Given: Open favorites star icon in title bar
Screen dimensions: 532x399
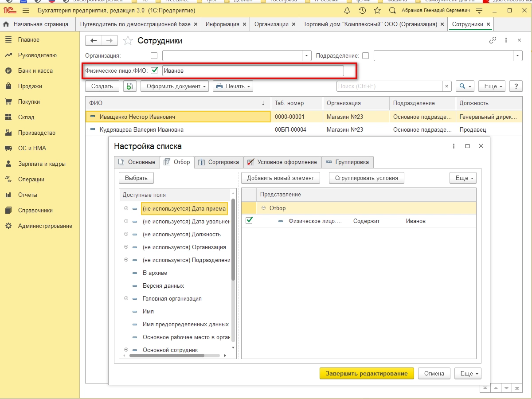Looking at the screenshot, I should point(377,10).
